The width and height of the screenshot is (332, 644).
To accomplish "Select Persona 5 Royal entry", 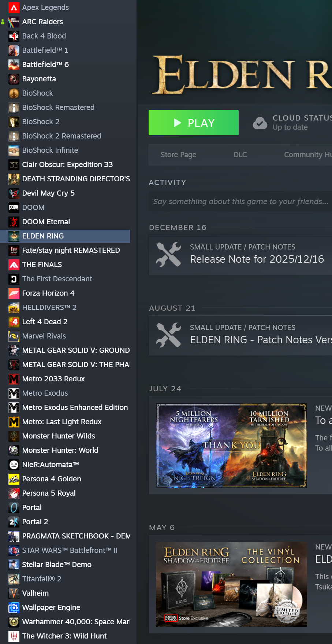I will click(x=65, y=493).
